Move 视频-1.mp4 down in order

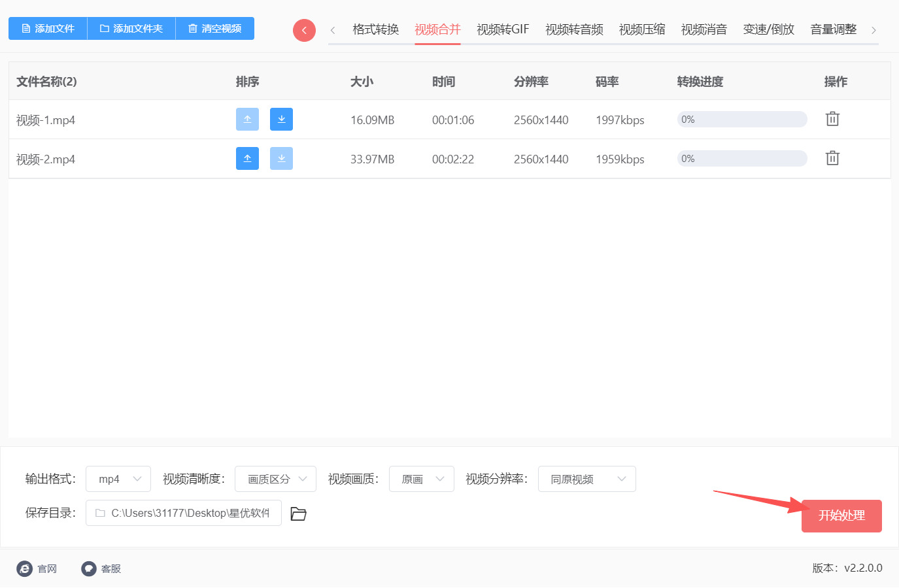[x=281, y=119]
